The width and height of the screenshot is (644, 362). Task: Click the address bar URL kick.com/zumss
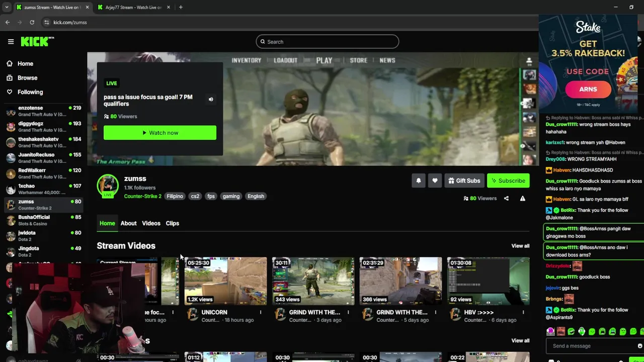[70, 22]
